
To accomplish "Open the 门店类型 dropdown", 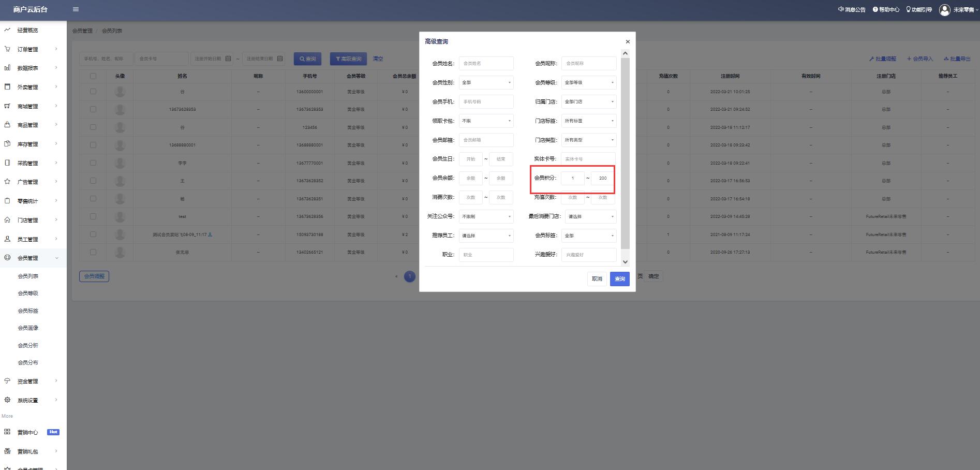I will 589,140.
